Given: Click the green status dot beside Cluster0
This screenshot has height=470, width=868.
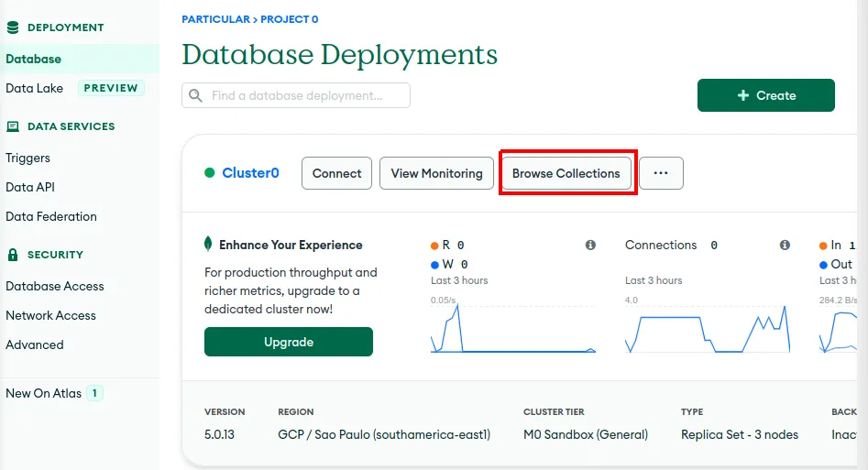Looking at the screenshot, I should pyautogui.click(x=209, y=173).
